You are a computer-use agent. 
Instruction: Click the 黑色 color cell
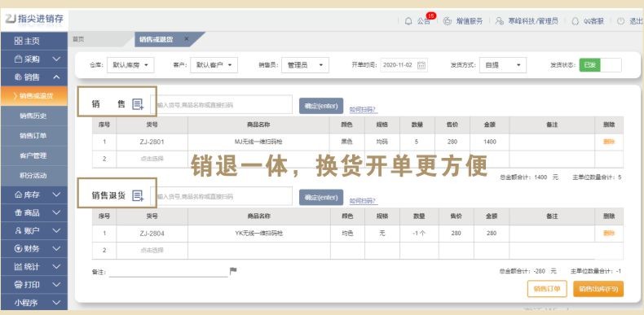point(346,142)
